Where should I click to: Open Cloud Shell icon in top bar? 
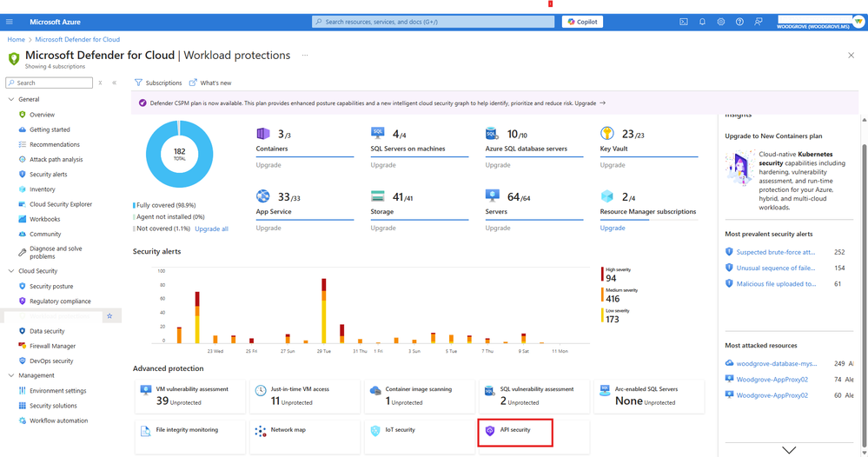(684, 22)
